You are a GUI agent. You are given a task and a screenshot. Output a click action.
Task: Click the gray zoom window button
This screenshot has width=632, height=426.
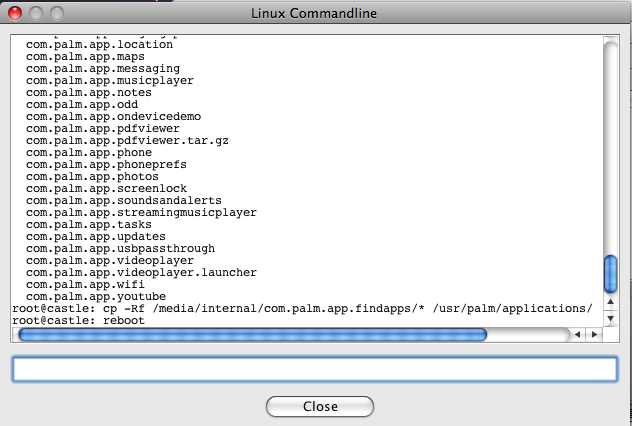57,13
